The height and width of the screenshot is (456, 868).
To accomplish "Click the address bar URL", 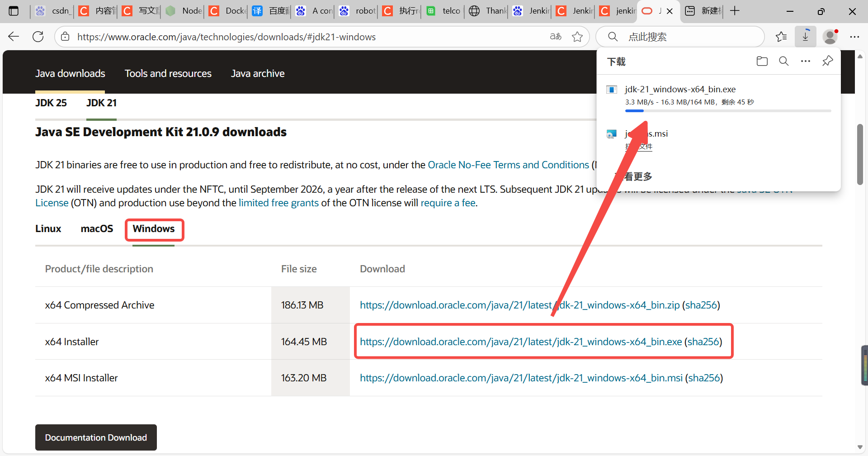I will 226,37.
